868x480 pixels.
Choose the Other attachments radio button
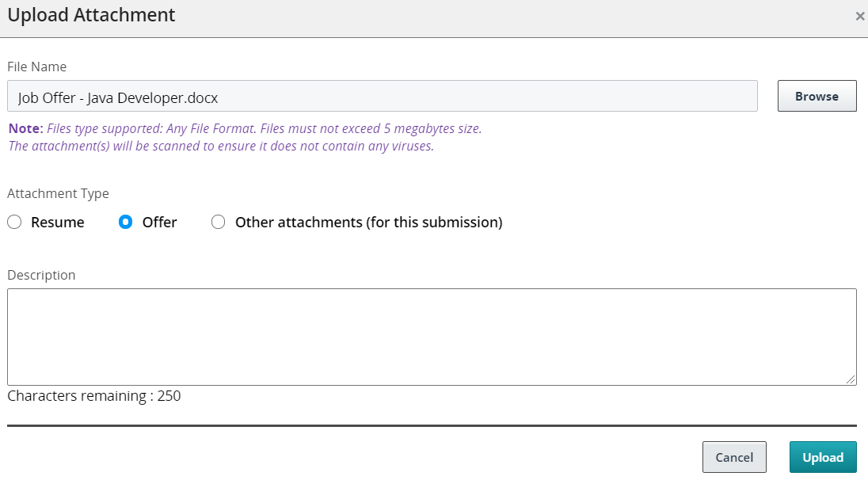(x=218, y=223)
